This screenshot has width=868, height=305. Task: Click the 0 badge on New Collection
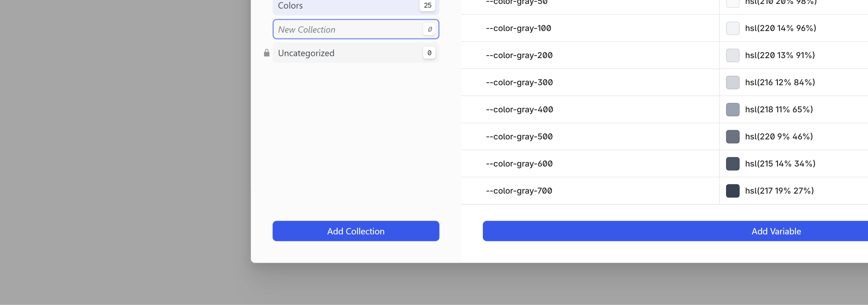pyautogui.click(x=429, y=29)
